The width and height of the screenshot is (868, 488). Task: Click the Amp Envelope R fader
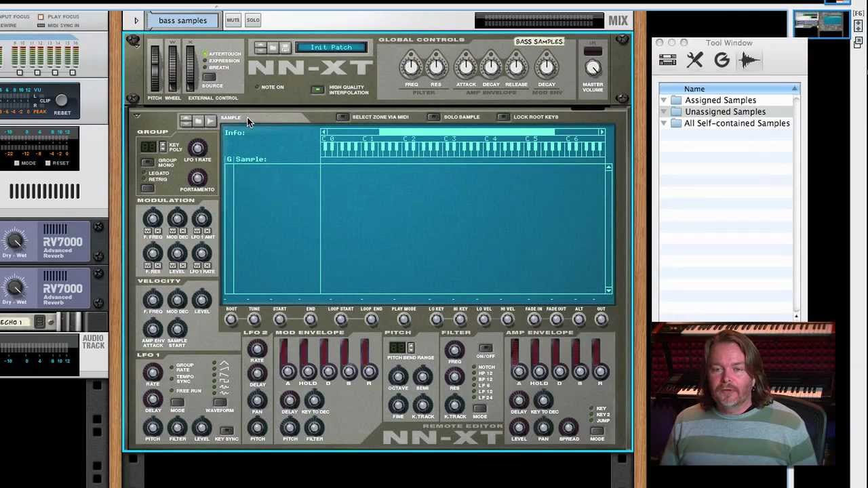tap(600, 371)
